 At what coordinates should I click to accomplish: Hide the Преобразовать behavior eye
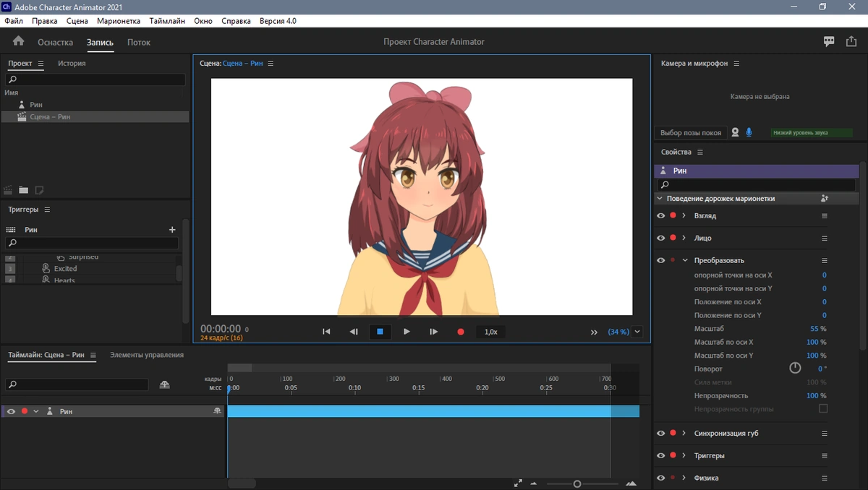point(660,261)
